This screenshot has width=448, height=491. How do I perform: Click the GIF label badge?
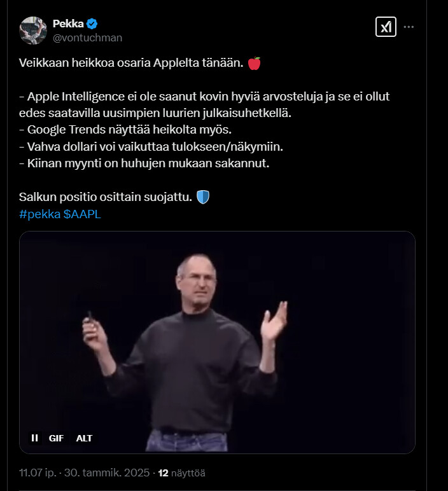tap(56, 438)
